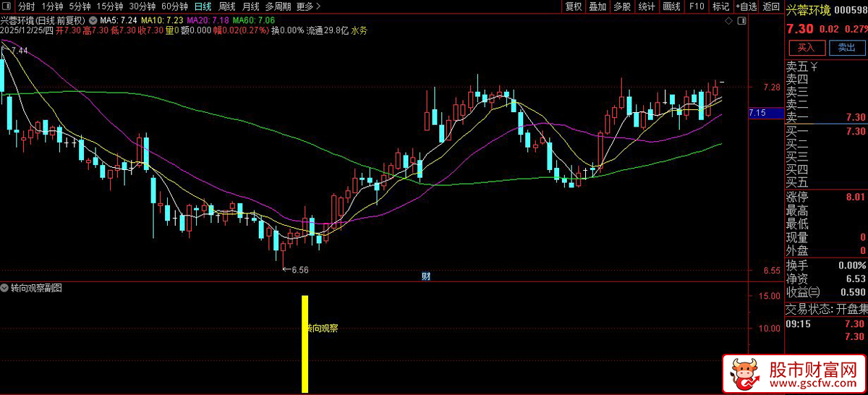Click the F10 company info button
Screen dimensions: 868x395
click(697, 7)
